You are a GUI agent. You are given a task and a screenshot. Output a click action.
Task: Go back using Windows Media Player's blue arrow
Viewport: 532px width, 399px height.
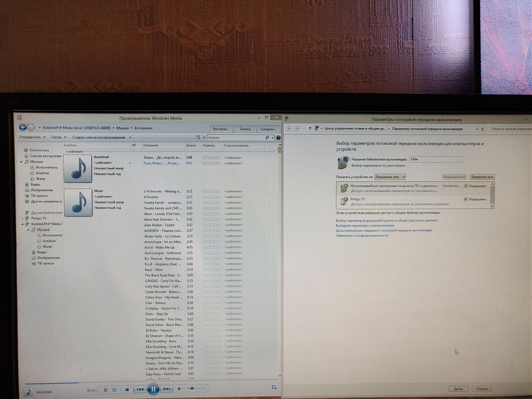(23, 128)
